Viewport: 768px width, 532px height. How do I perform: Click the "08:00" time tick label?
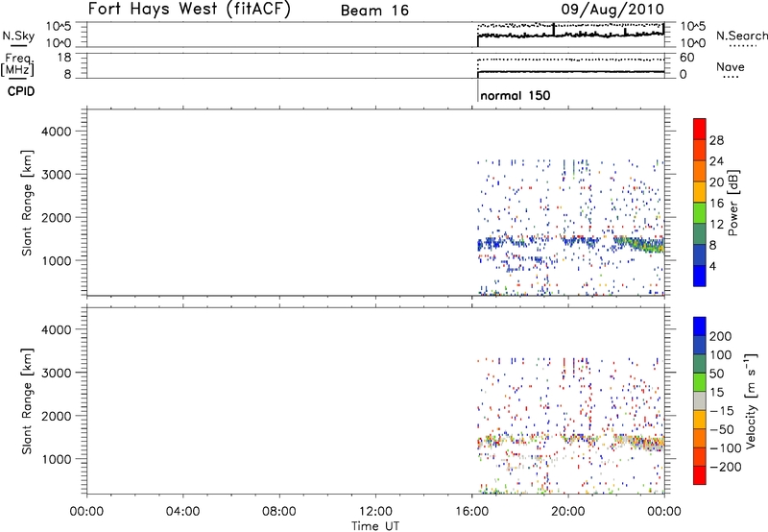(x=278, y=512)
